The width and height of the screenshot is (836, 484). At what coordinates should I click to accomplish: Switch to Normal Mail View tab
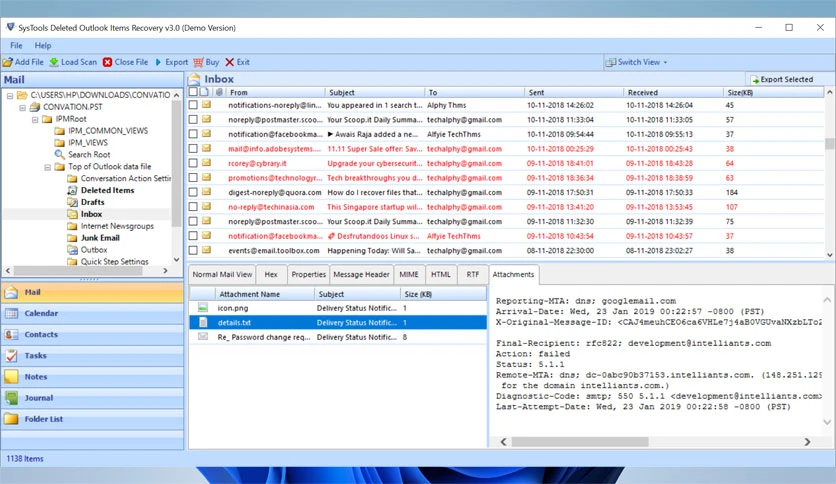click(x=222, y=275)
